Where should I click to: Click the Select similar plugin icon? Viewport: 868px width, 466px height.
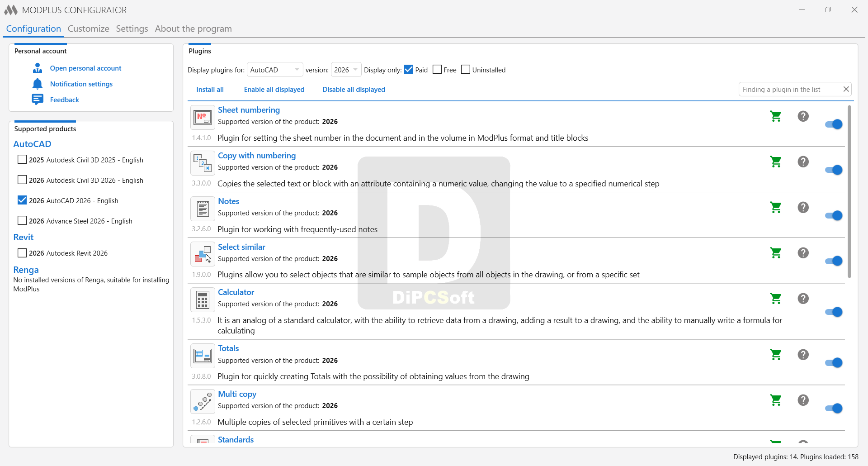click(x=203, y=254)
